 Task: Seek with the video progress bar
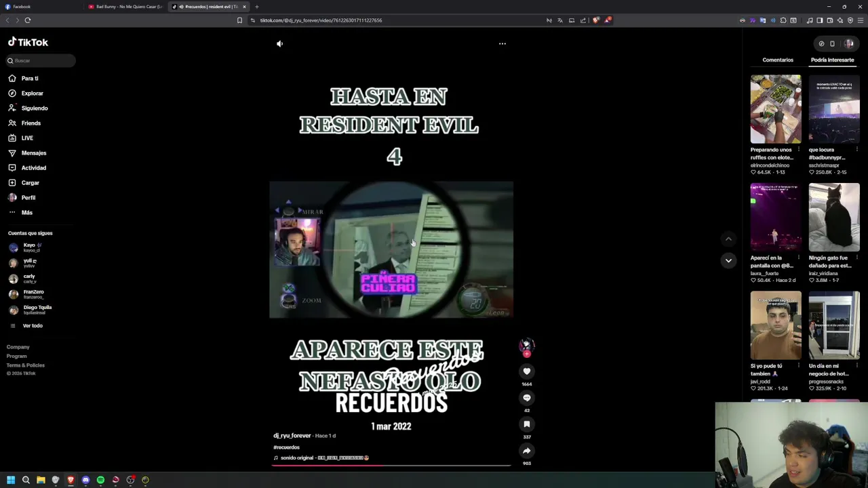391,466
